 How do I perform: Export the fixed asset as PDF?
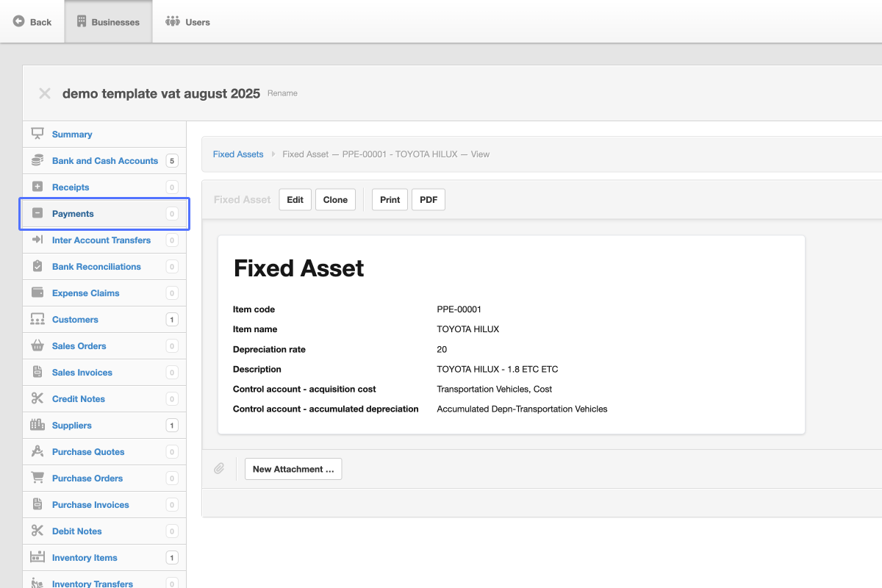coord(428,200)
